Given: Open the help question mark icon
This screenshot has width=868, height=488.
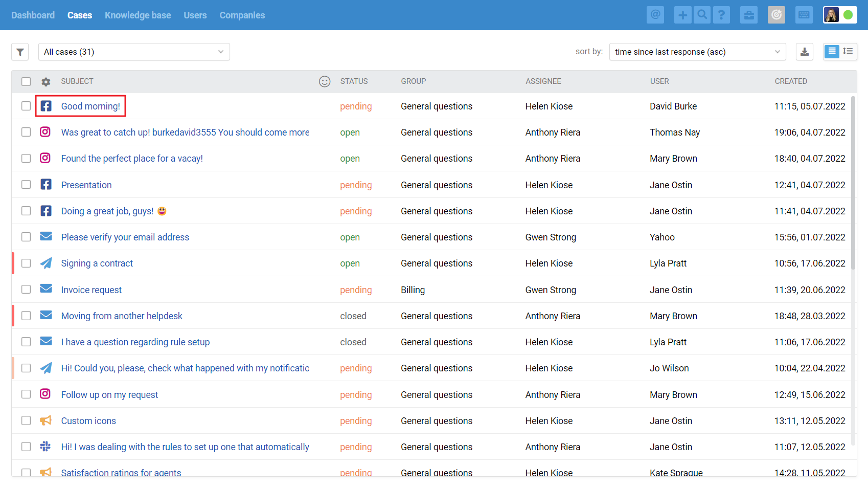Looking at the screenshot, I should (721, 15).
